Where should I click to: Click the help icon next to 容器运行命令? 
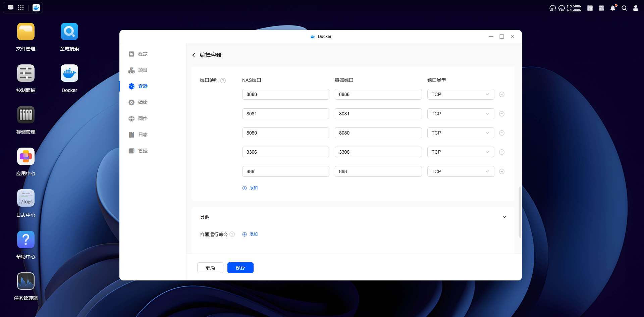click(x=232, y=234)
